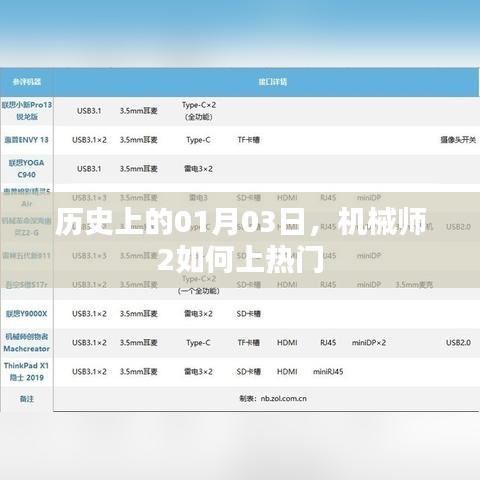Select the "ThinkPad X1 隐士 2019" row label
Image resolution: width=480 pixels, height=480 pixels.
click(x=27, y=372)
